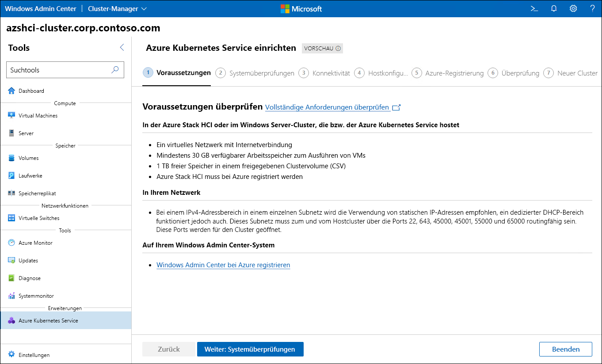Click text '1 TB freier Speicher' bullet
602x364 pixels.
tap(250, 166)
